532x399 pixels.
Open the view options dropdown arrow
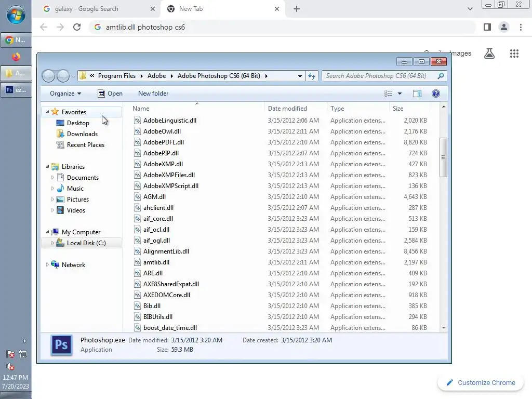pos(400,94)
